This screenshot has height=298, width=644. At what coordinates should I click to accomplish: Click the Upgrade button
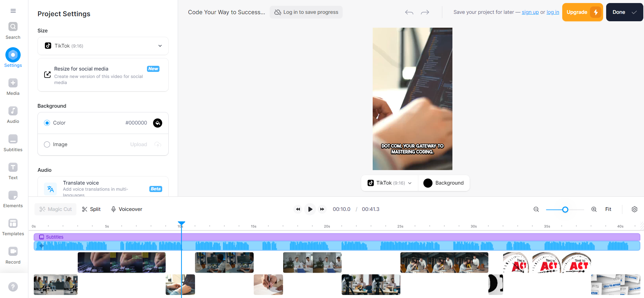(582, 12)
